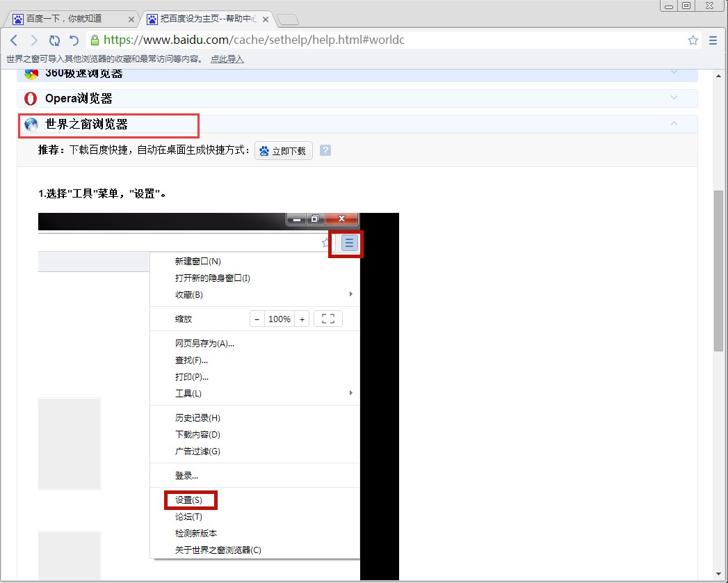Click the minus zoom stepper in the menu screenshot
Image resolution: width=728 pixels, height=583 pixels.
256,318
